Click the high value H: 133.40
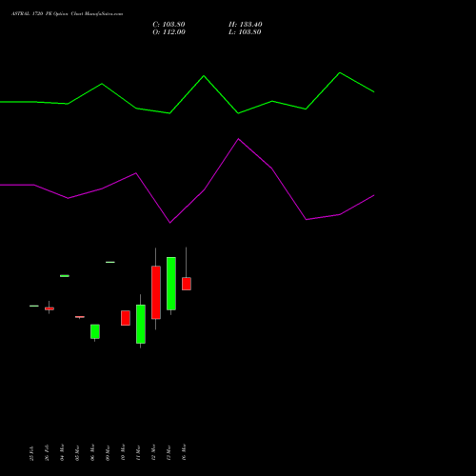This screenshot has height=476, width=476. click(246, 25)
